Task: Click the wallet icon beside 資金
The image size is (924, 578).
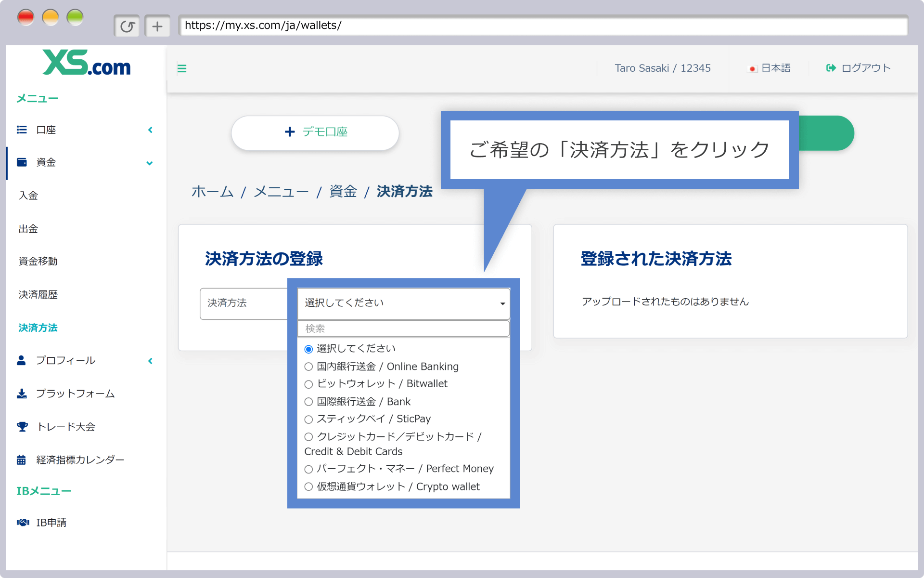Action: click(22, 162)
